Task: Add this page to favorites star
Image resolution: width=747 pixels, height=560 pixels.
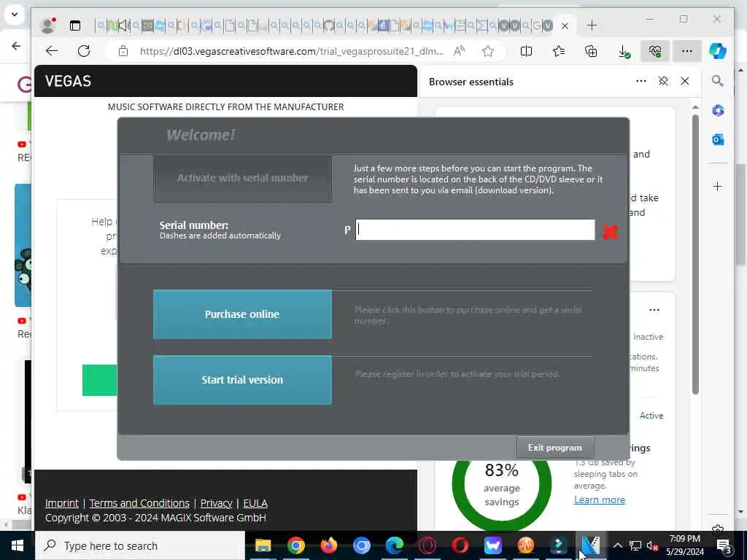Action: (488, 51)
